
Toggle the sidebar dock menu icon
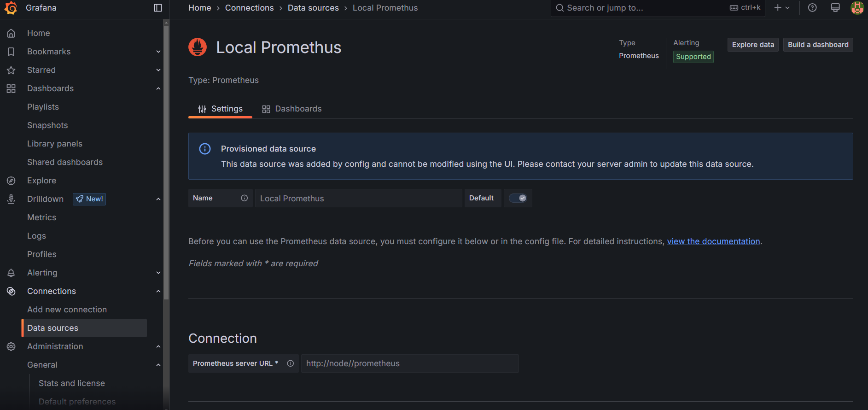coord(158,8)
